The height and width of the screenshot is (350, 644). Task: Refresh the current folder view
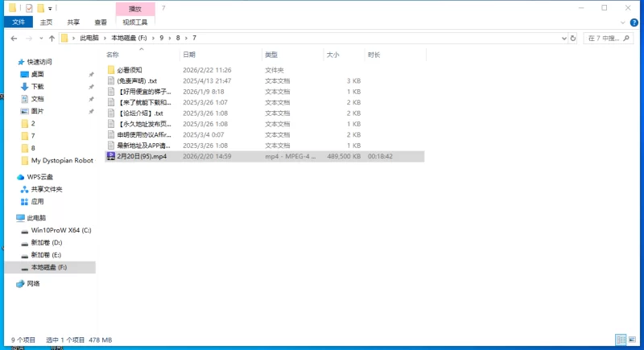click(x=573, y=38)
